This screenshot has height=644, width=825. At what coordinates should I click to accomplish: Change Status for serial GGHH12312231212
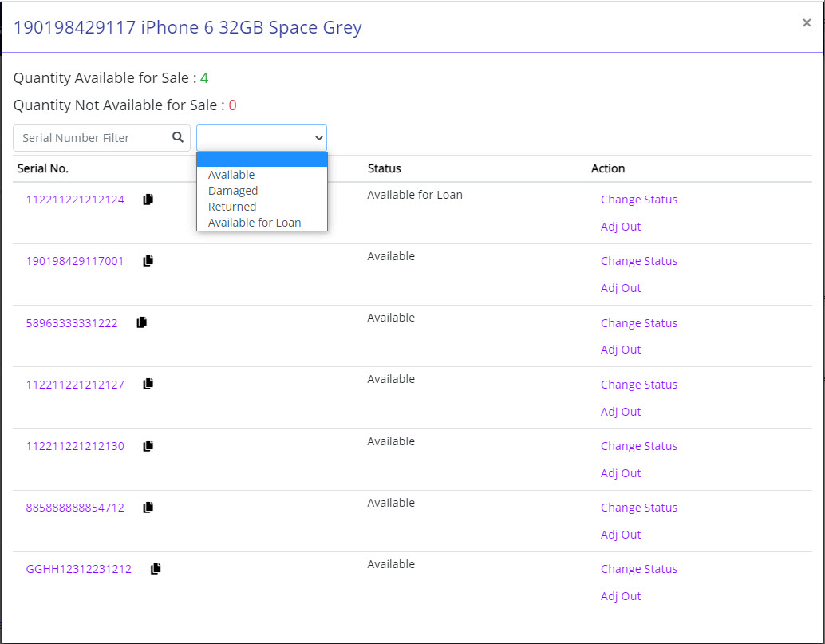pyautogui.click(x=639, y=569)
